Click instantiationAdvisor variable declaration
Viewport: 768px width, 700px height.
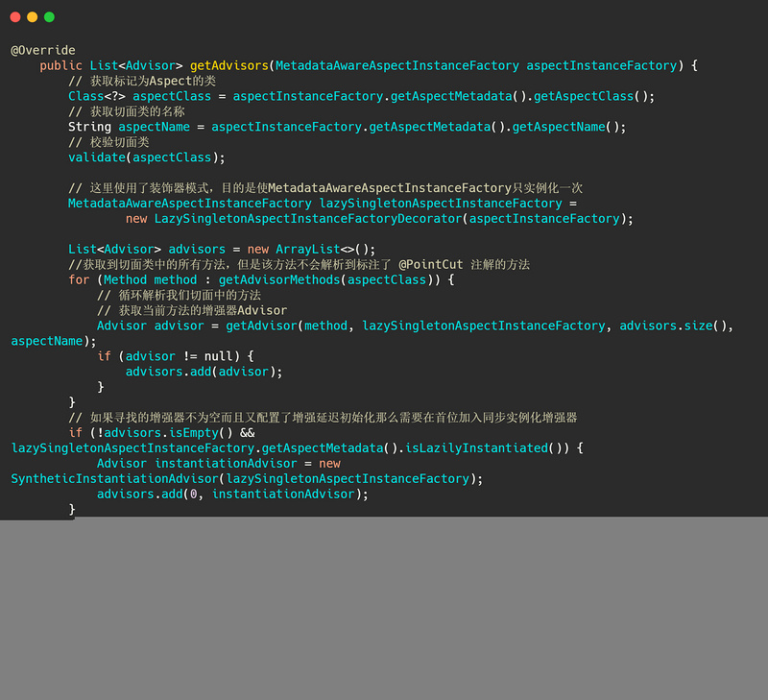(x=226, y=464)
